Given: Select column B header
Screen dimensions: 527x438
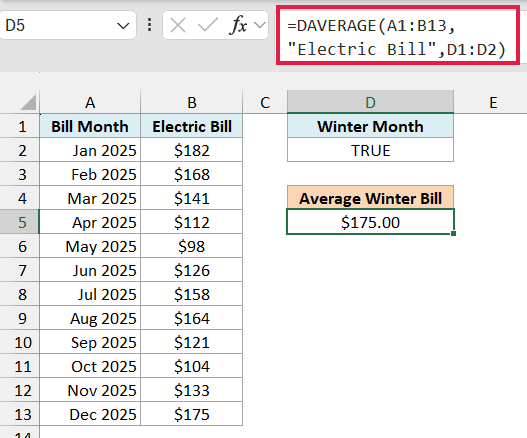Looking at the screenshot, I should 192,102.
